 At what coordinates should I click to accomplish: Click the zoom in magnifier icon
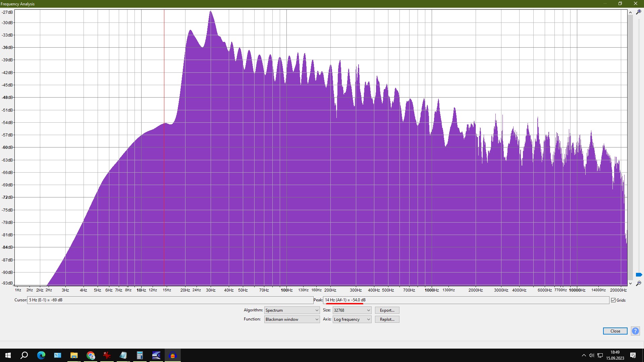(638, 12)
